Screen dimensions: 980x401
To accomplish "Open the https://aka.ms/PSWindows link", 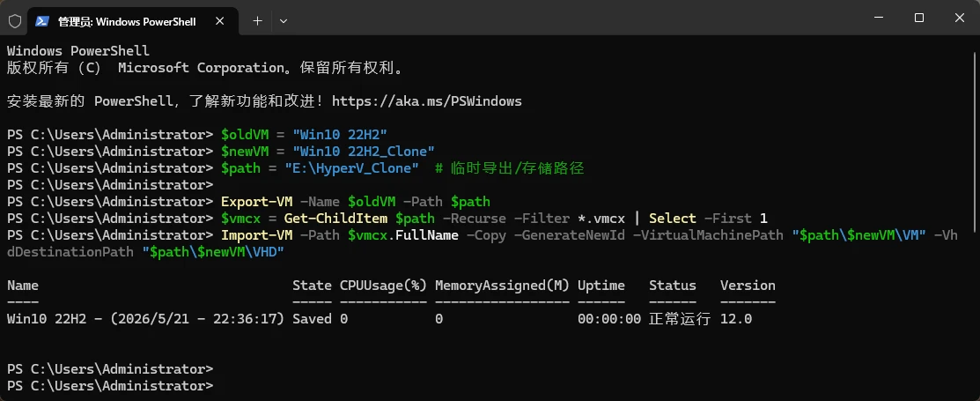I will [427, 100].
